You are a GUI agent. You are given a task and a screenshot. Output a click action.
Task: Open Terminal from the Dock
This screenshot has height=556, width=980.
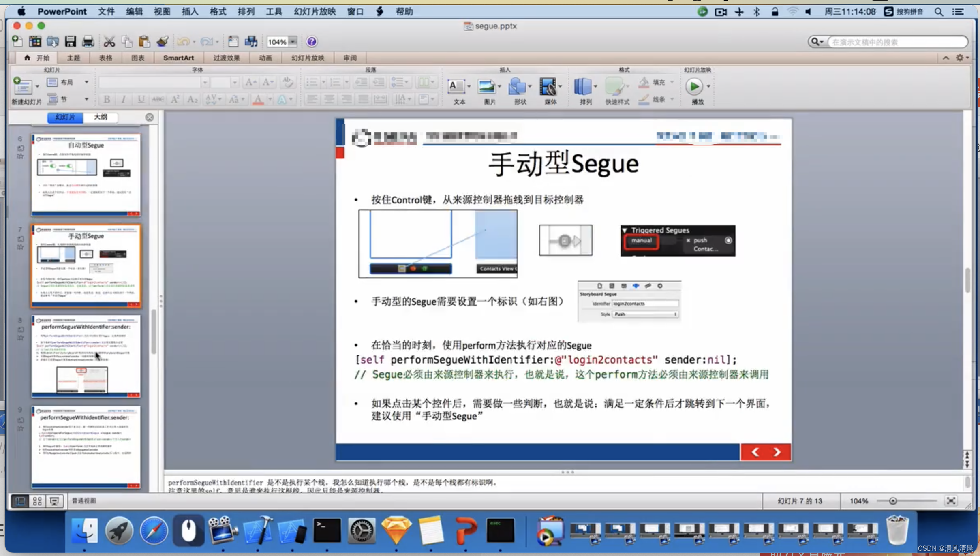coord(327,530)
